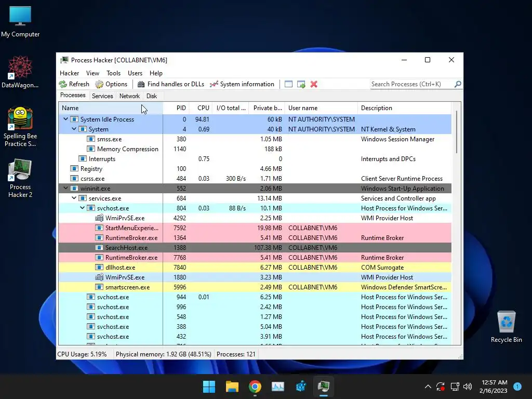Select csrss.exe process row
The width and height of the screenshot is (532, 399).
pos(255,179)
